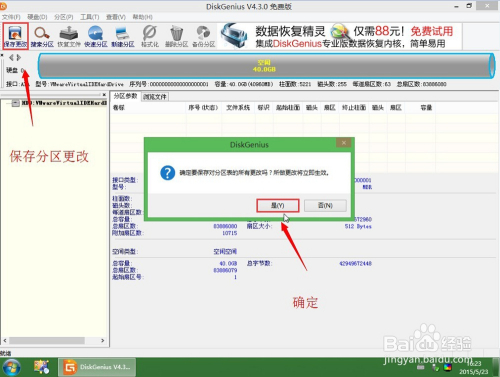Click the value 10715
The height and width of the screenshot is (377, 500).
pos(230,233)
